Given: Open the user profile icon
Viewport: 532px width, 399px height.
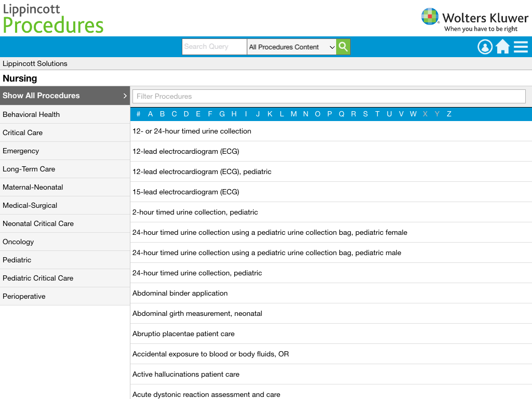Looking at the screenshot, I should click(485, 47).
